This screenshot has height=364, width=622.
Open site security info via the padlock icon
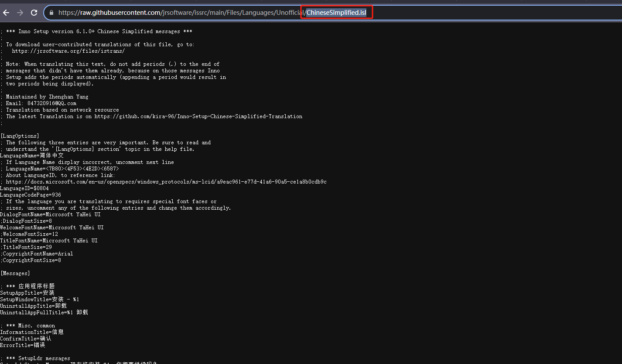coord(51,12)
